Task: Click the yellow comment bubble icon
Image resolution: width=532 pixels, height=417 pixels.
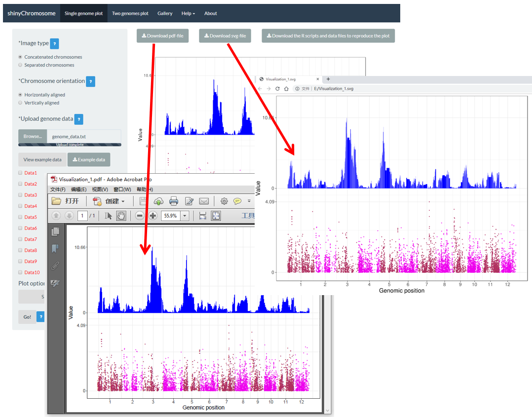Action: click(237, 201)
